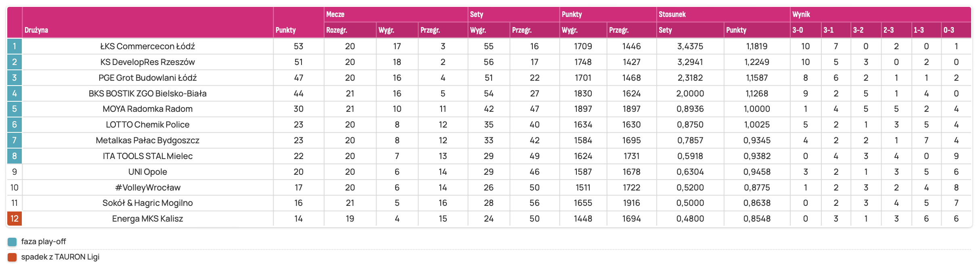This screenshot has height=268, width=980.
Task: Sort table by Punkty column header
Action: pyautogui.click(x=286, y=30)
